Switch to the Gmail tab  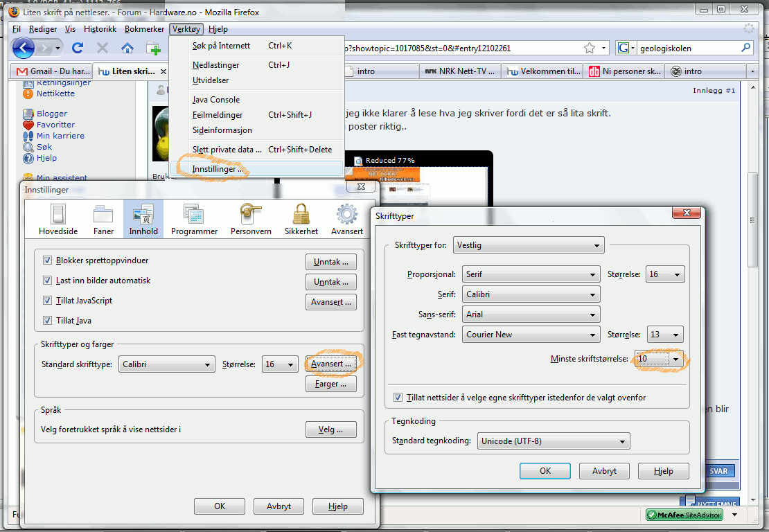point(53,71)
